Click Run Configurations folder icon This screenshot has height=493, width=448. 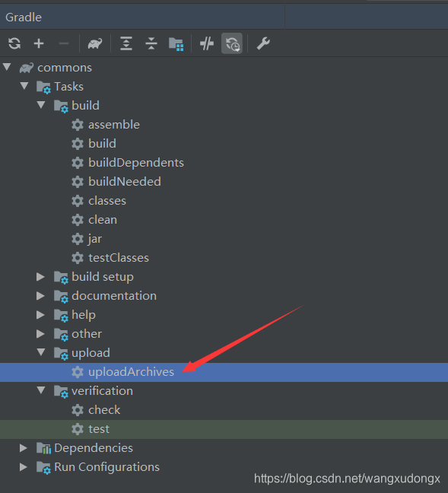point(43,468)
